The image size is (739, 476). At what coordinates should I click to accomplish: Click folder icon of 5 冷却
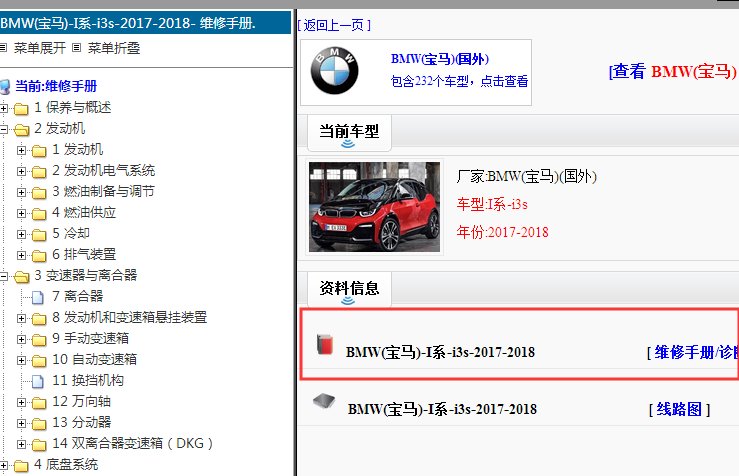39,235
